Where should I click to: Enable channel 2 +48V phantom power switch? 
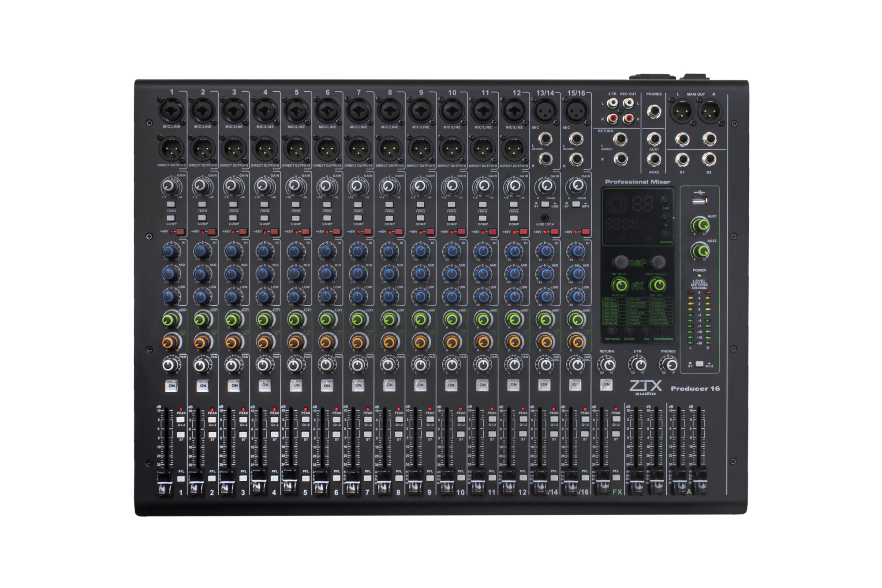211,232
